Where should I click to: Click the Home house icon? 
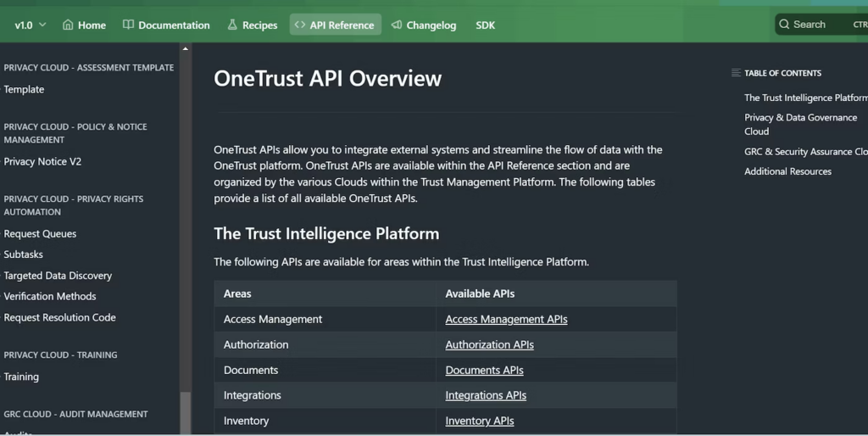(x=68, y=25)
